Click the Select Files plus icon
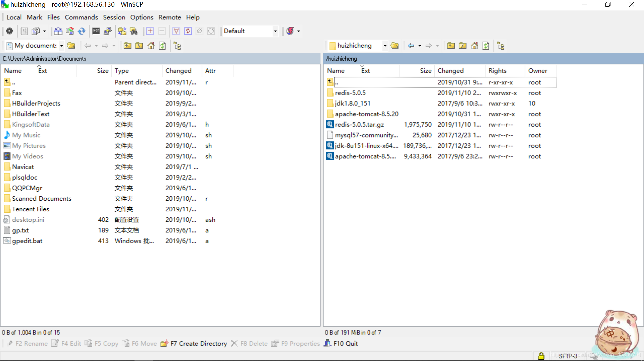The height and width of the screenshot is (361, 644). 150,31
